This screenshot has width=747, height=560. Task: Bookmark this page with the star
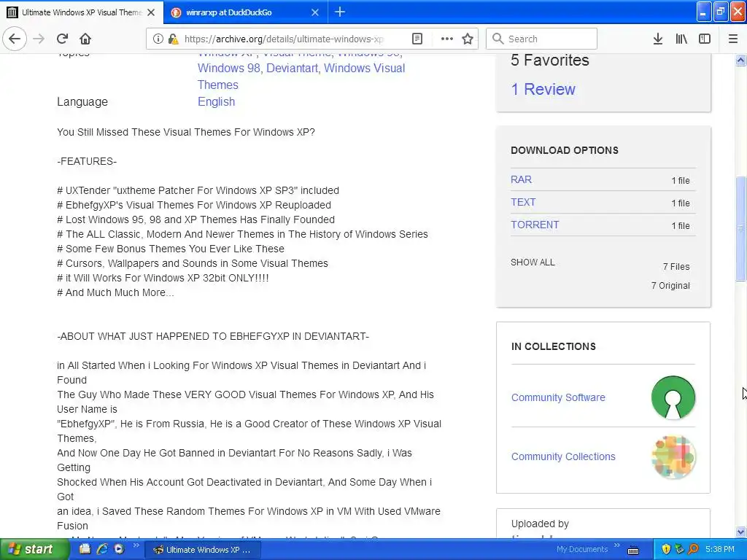tap(468, 39)
